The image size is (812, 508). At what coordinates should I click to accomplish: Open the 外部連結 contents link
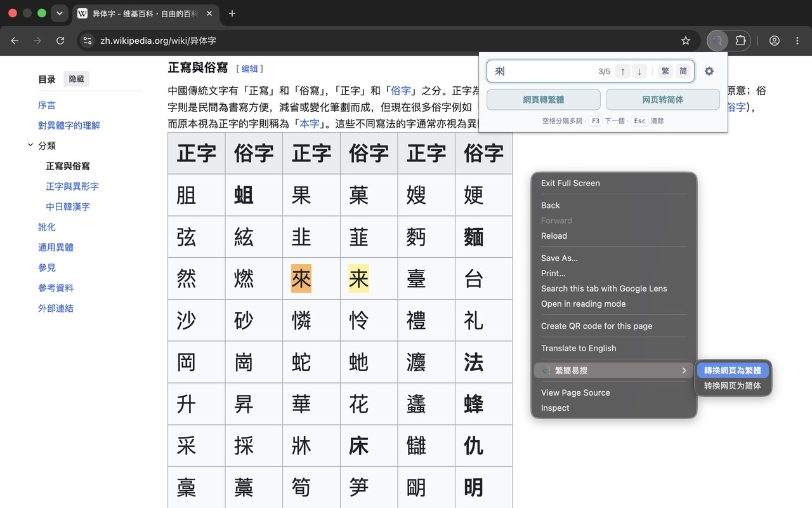[56, 308]
